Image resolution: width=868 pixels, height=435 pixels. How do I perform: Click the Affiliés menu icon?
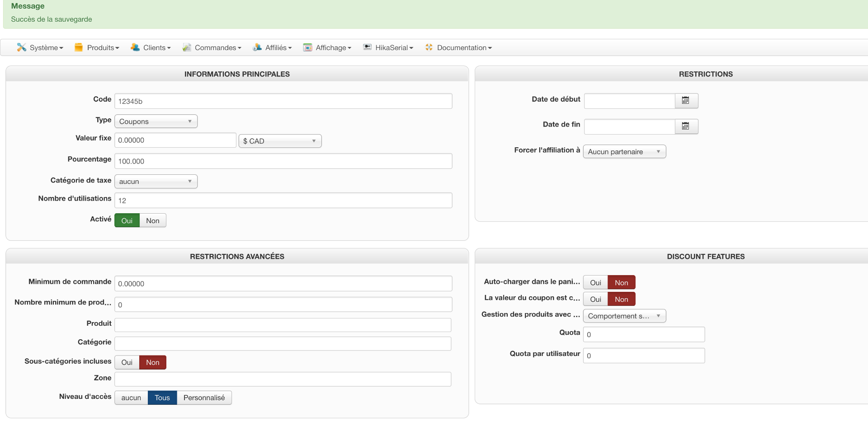pos(257,47)
